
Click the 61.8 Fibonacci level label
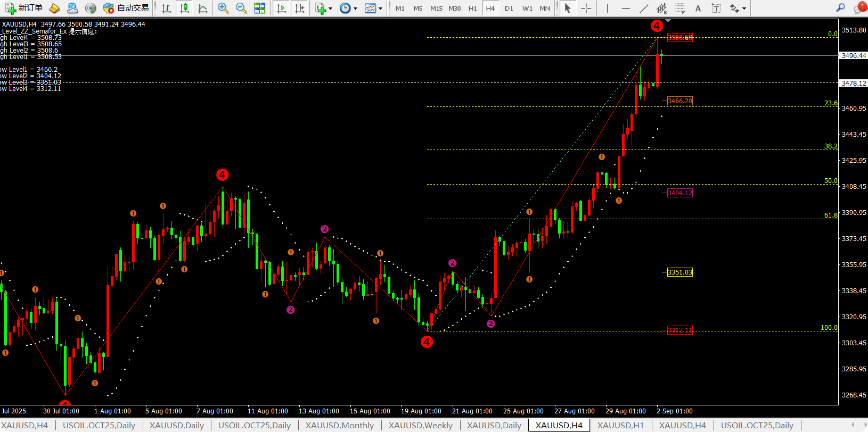[x=831, y=215]
